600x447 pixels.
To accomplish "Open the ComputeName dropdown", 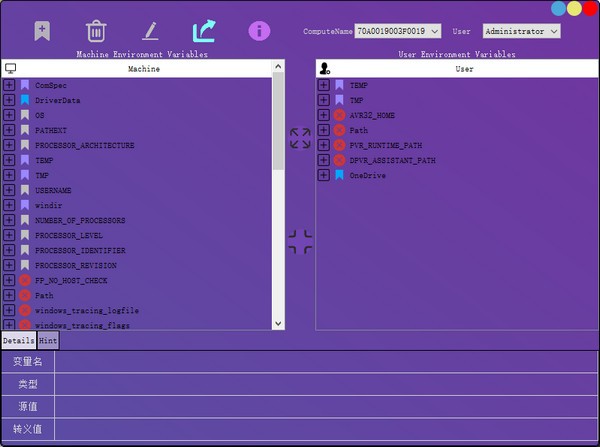I will [x=433, y=32].
